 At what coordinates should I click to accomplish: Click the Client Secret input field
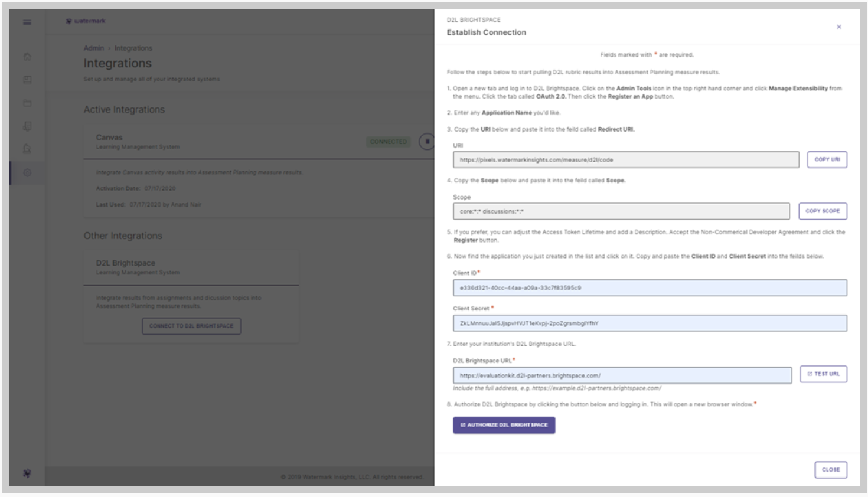click(650, 323)
